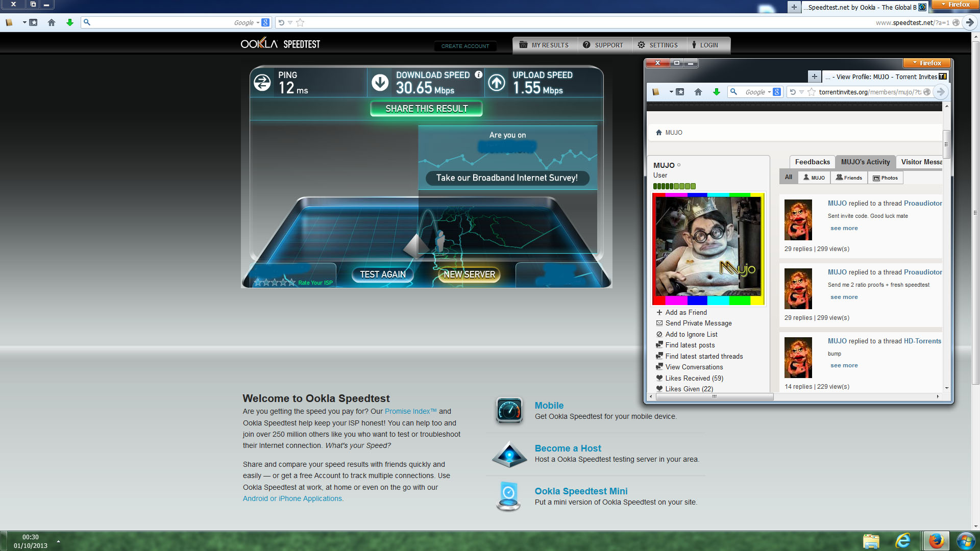Open new tab in Speedtest browser window
The image size is (980, 551).
coord(794,7)
